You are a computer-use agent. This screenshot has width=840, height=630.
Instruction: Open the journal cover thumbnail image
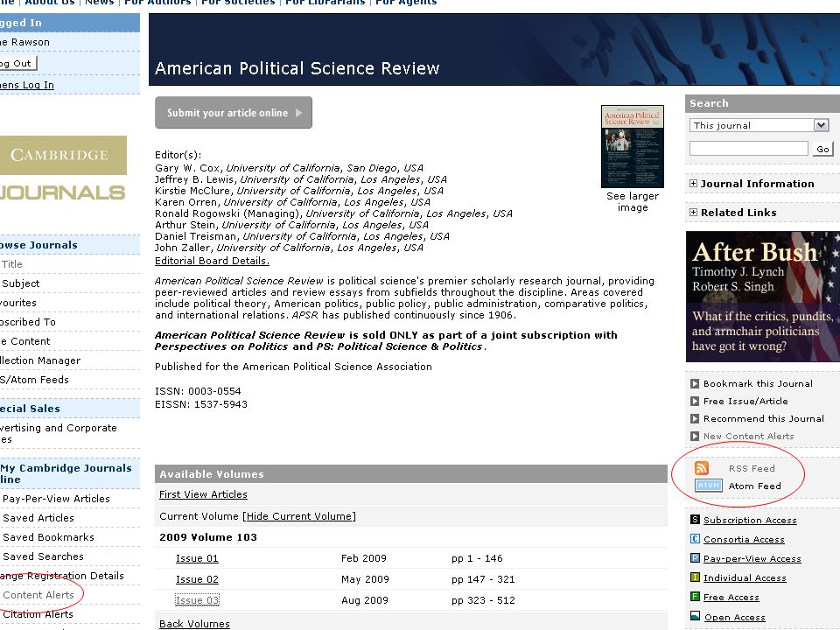coord(632,146)
